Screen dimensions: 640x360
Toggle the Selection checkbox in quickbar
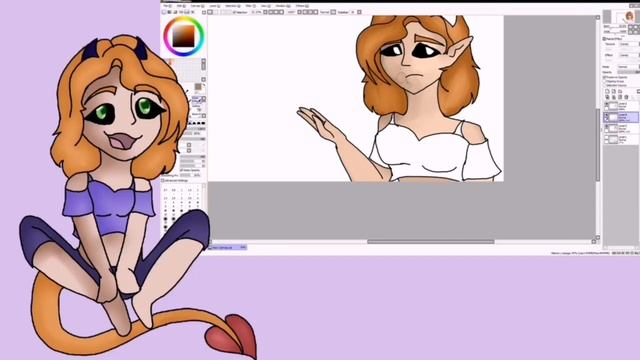234,12
